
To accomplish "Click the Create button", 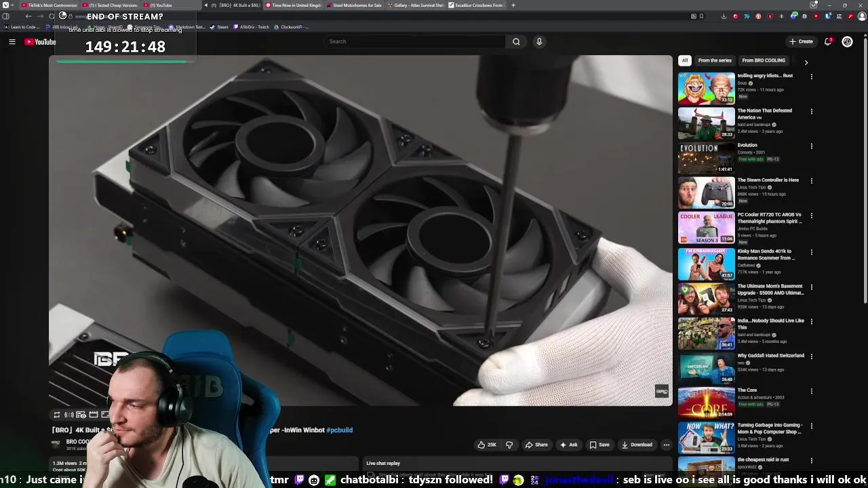I will (x=801, y=41).
